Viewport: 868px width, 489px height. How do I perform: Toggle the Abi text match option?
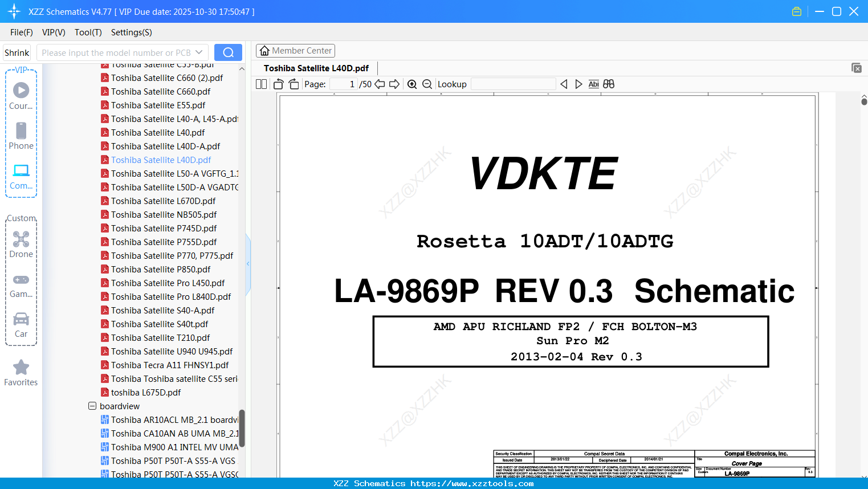(x=593, y=84)
